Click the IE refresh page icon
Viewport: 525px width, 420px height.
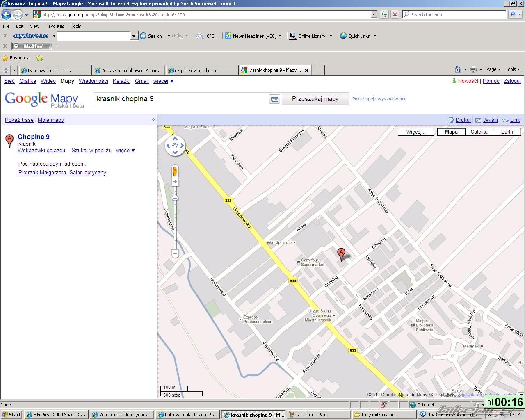click(x=384, y=14)
